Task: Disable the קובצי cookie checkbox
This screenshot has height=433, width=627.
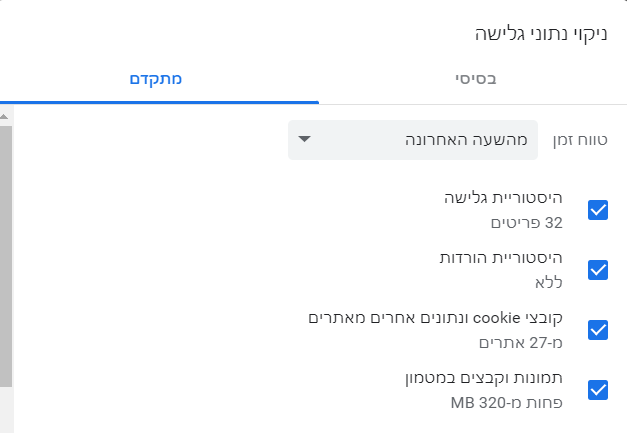Action: click(x=598, y=330)
